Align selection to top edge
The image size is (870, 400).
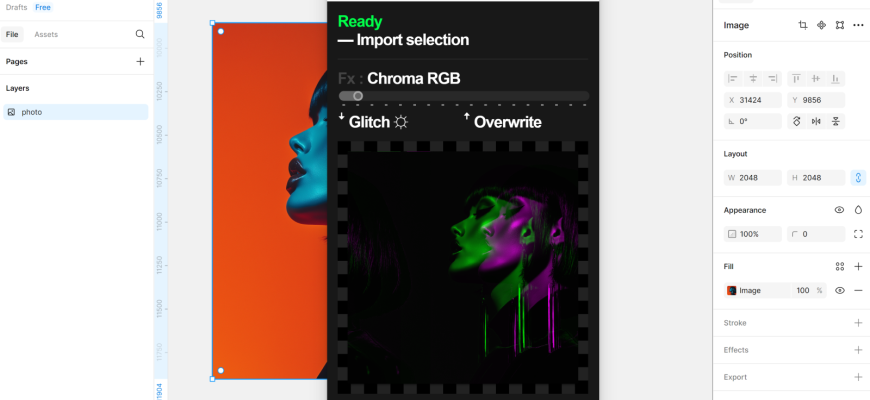pos(796,78)
